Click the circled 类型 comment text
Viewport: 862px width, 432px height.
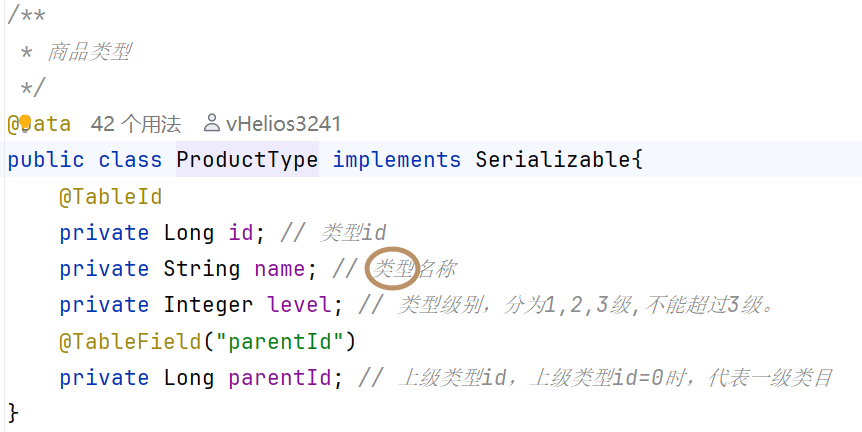394,269
